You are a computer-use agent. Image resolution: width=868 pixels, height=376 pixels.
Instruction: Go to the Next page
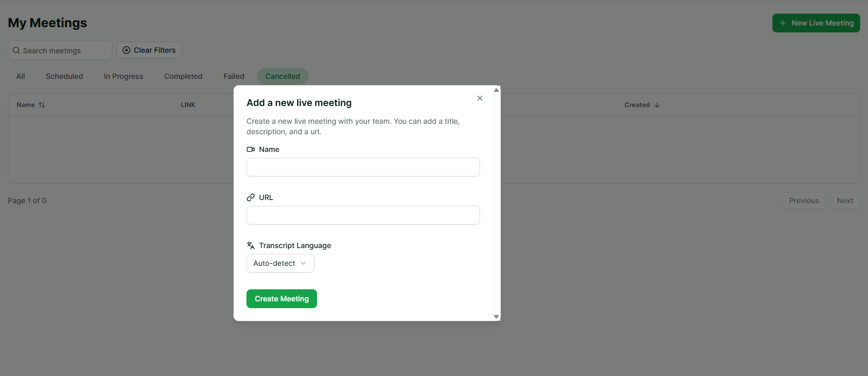tap(844, 201)
